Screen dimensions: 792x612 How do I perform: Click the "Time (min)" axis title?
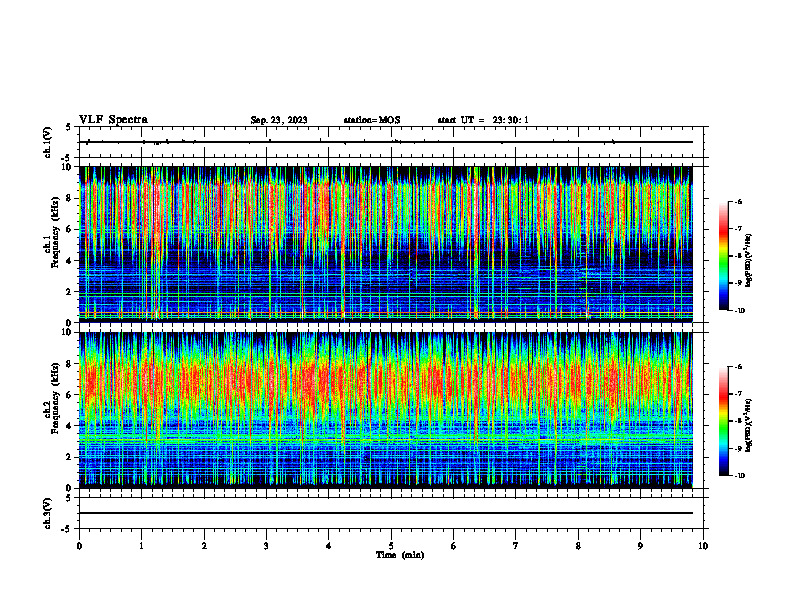400,555
